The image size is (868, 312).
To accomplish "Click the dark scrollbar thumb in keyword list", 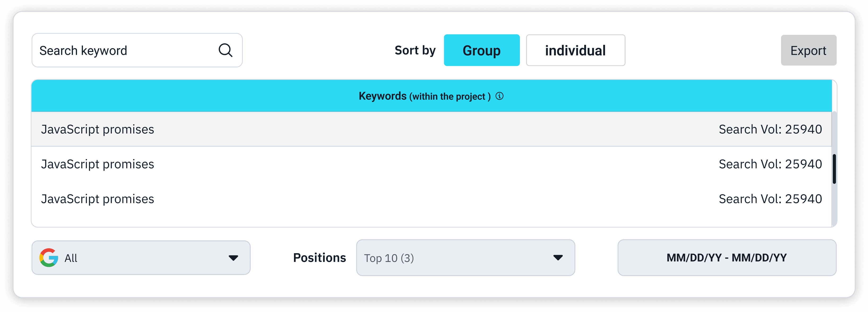I will point(834,169).
